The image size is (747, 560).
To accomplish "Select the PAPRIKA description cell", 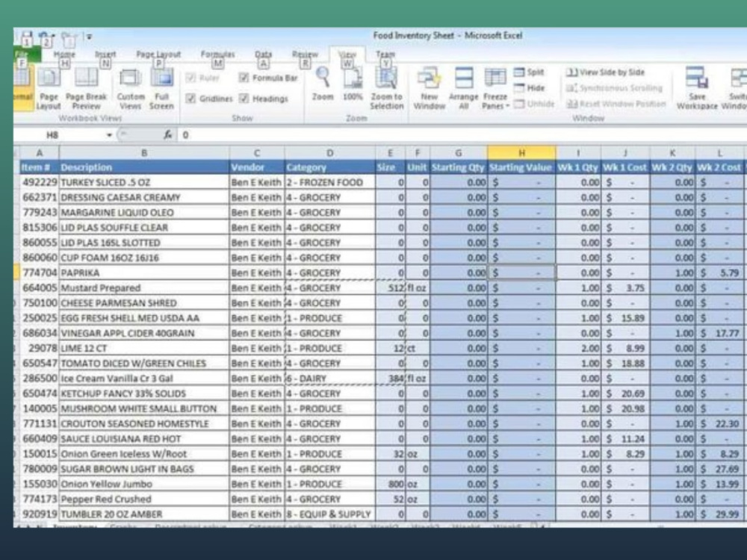I will pos(144,273).
